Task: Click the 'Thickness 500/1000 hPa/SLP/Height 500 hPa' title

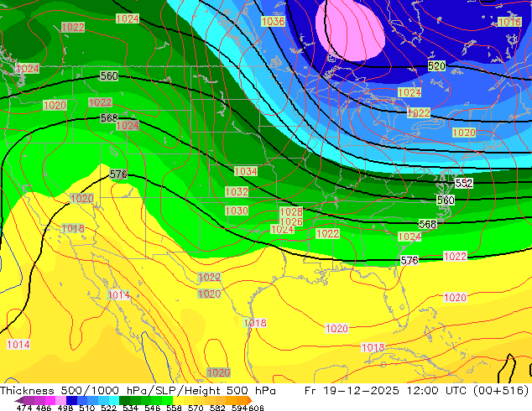Action: pyautogui.click(x=138, y=390)
